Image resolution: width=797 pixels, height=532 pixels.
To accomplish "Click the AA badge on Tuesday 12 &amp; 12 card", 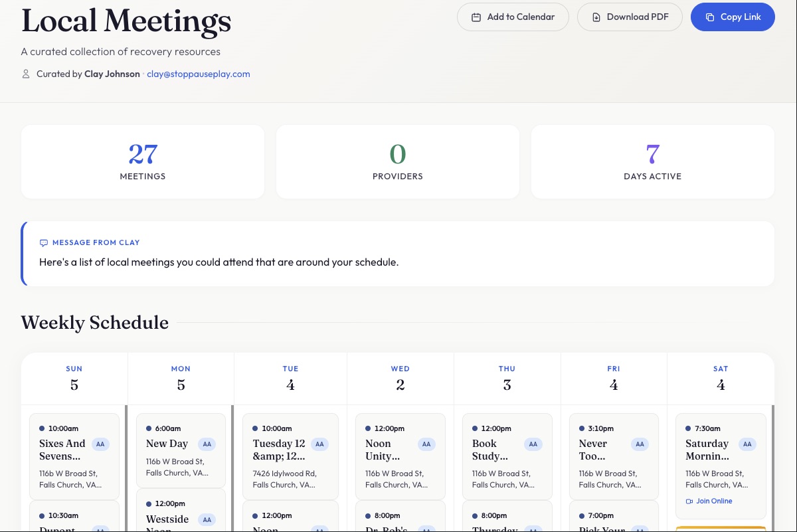I will pyautogui.click(x=319, y=444).
